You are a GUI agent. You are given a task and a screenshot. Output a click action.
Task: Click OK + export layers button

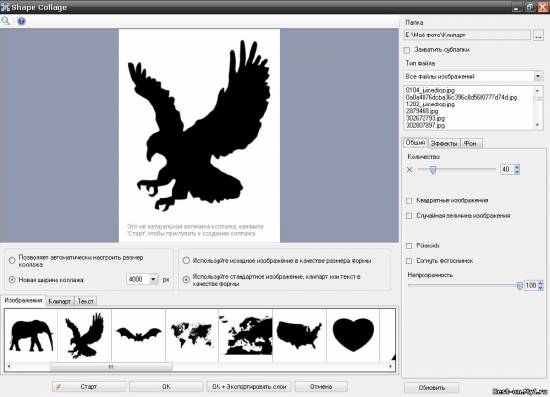pos(249,386)
